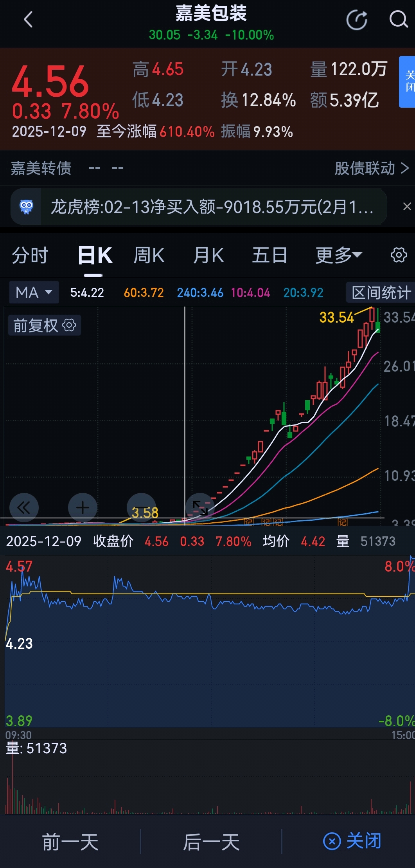Expand the 更多 dropdown
The width and height of the screenshot is (415, 868).
pos(339,255)
